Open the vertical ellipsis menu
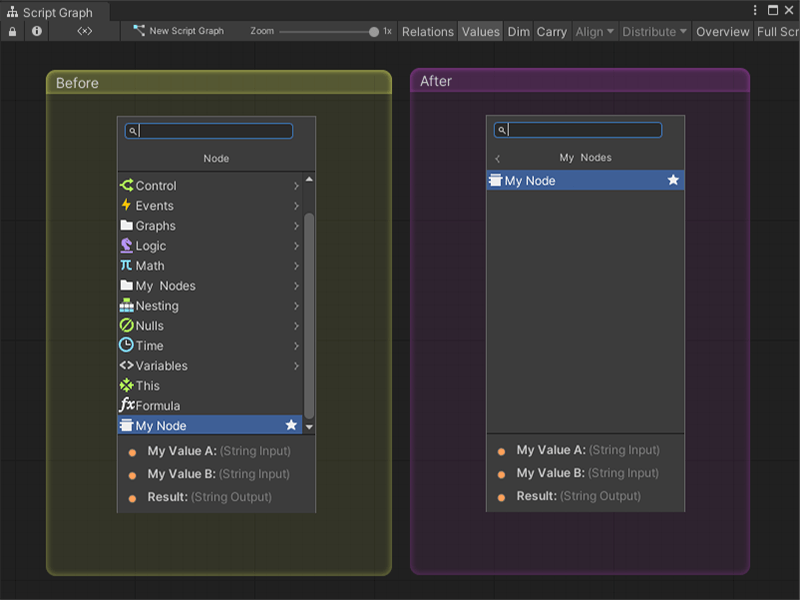Viewport: 800px width, 600px height. pyautogui.click(x=757, y=9)
